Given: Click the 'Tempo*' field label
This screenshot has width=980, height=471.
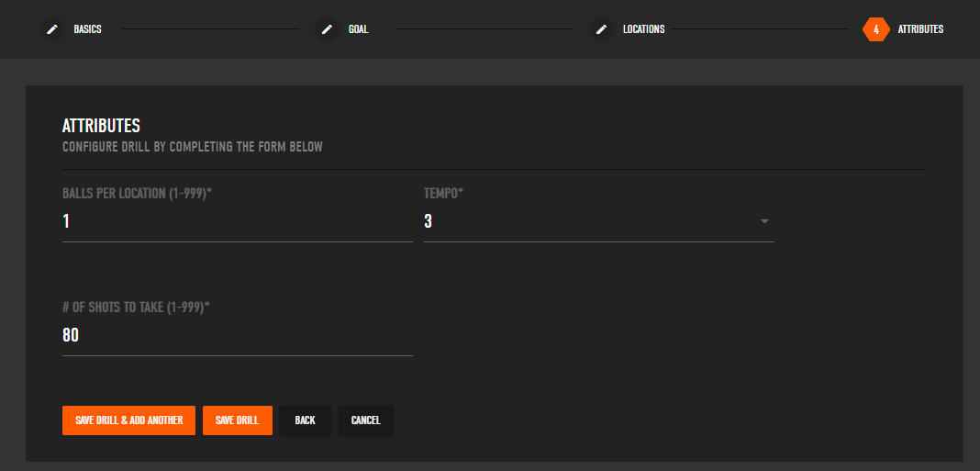Looking at the screenshot, I should (x=444, y=194).
